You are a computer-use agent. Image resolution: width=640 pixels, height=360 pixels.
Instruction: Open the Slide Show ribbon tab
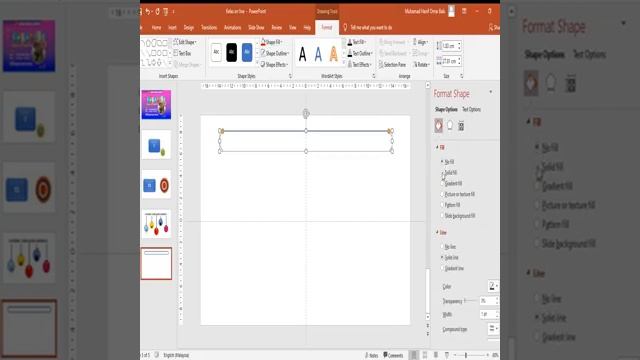(x=256, y=27)
